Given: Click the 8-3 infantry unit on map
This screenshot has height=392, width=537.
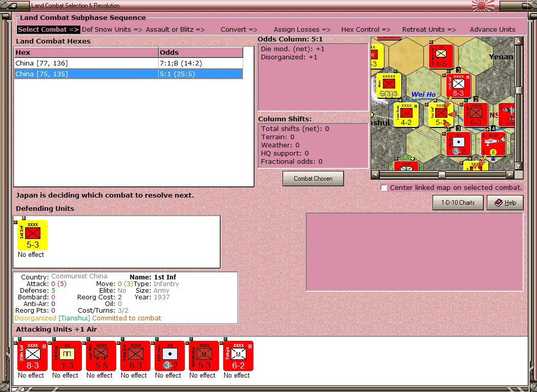Looking at the screenshot, I should click(x=458, y=85).
